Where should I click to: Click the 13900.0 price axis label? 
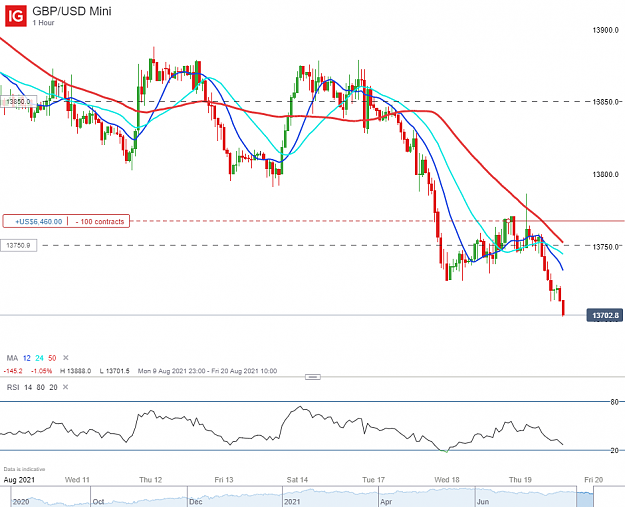click(605, 30)
